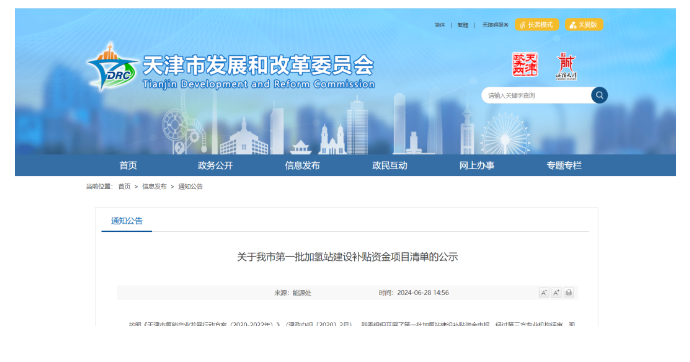This screenshot has height=362, width=690.
Task: Click the DRC commission logo
Action: [x=112, y=67]
